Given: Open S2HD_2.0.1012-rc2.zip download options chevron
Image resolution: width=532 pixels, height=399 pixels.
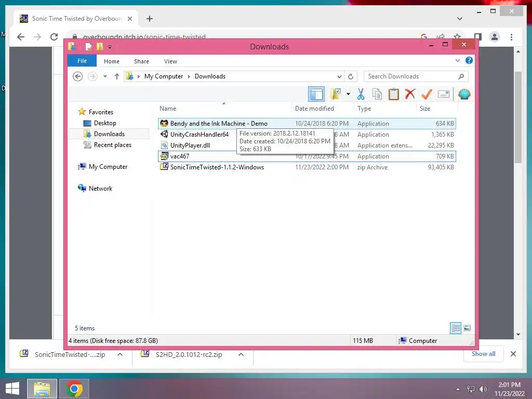Looking at the screenshot, I should (241, 354).
